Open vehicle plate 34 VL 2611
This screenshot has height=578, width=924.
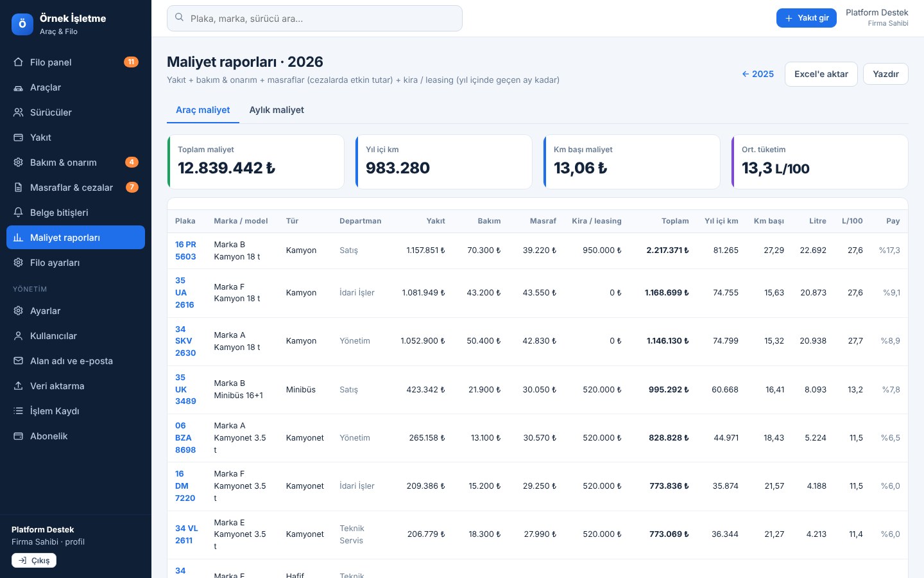[x=187, y=534]
